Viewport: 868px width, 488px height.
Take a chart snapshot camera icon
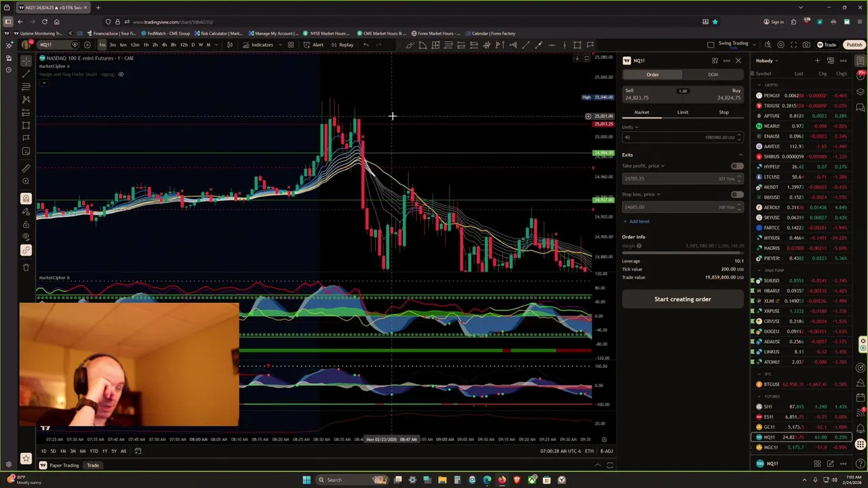806,45
